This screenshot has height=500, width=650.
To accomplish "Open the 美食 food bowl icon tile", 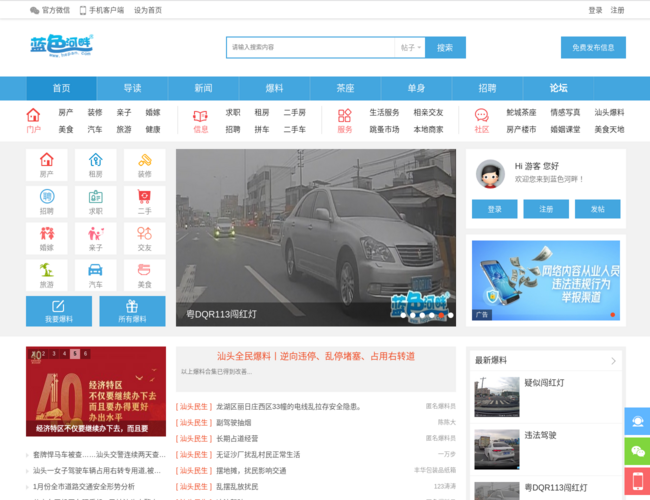I will (145, 275).
